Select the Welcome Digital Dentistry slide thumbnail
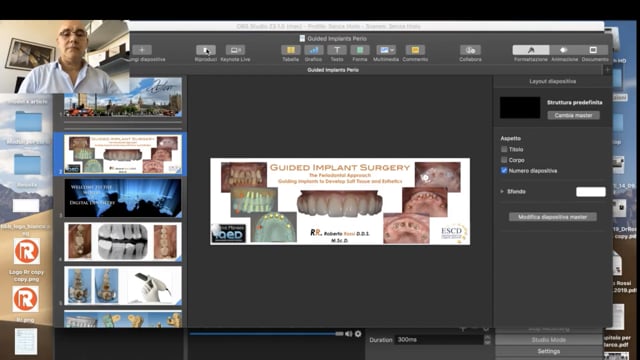640x360 pixels. [x=122, y=198]
